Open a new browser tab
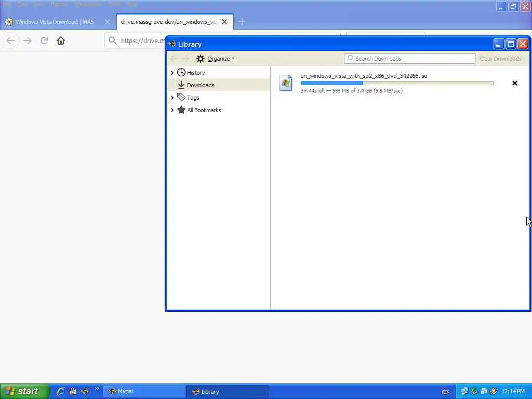The height and width of the screenshot is (399, 532). [x=242, y=22]
